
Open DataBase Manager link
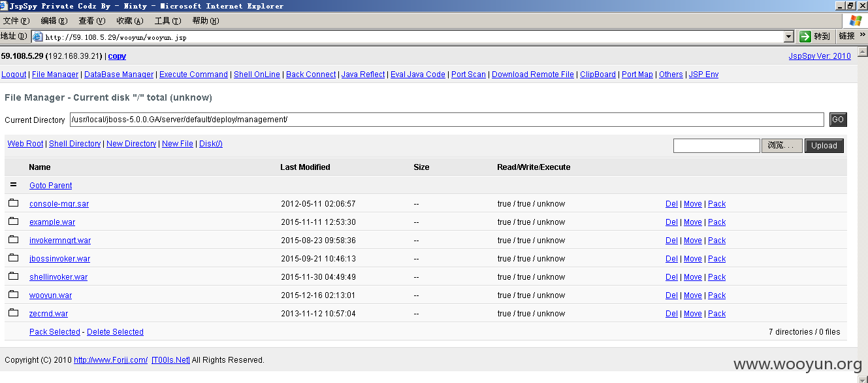coord(119,75)
